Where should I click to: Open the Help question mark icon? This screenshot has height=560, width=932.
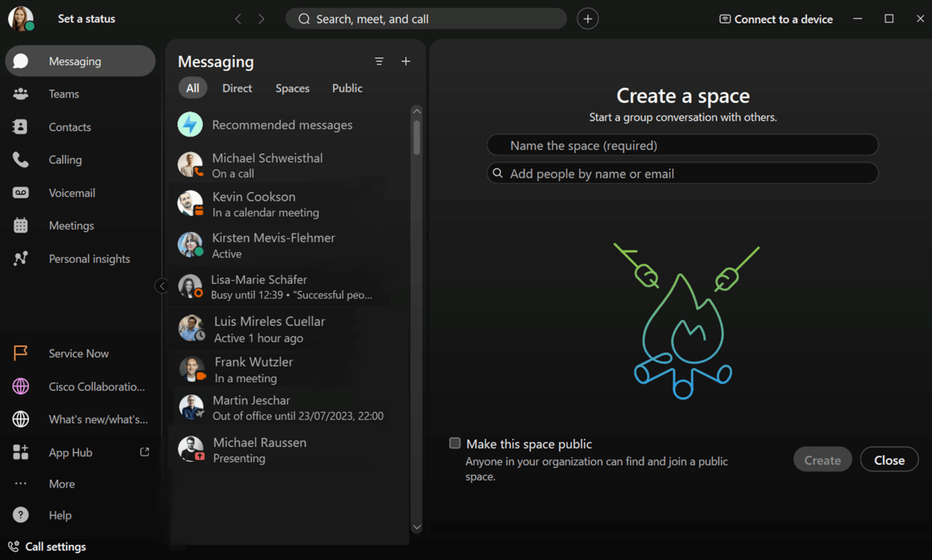tap(20, 515)
